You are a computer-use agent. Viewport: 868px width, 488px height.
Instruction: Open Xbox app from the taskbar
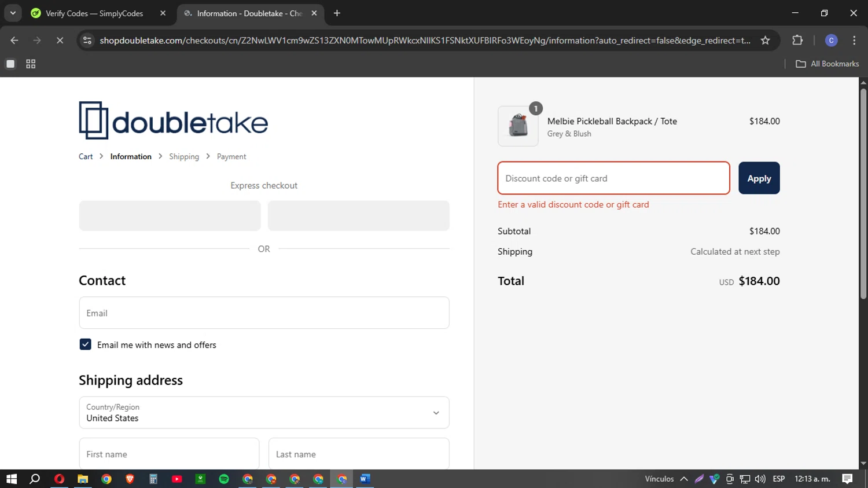(200, 479)
